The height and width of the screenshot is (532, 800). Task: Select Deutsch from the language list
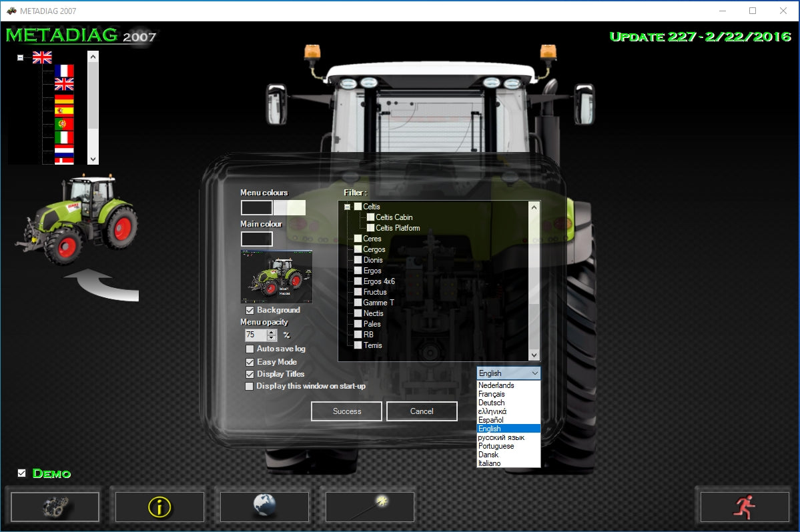click(492, 403)
